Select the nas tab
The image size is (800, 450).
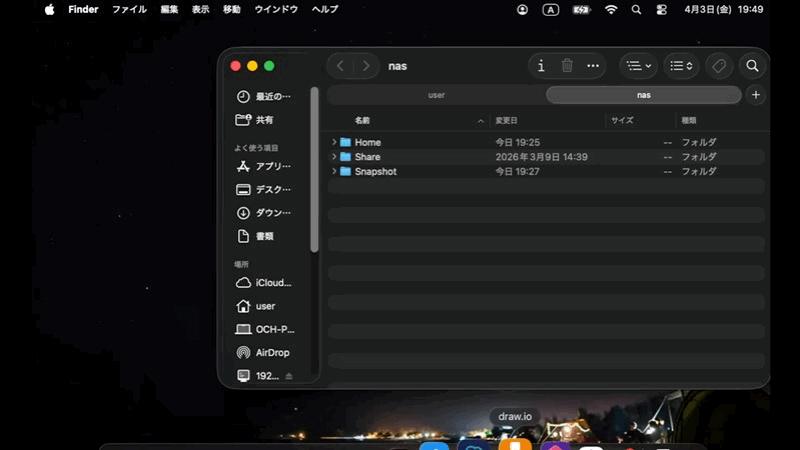click(643, 95)
